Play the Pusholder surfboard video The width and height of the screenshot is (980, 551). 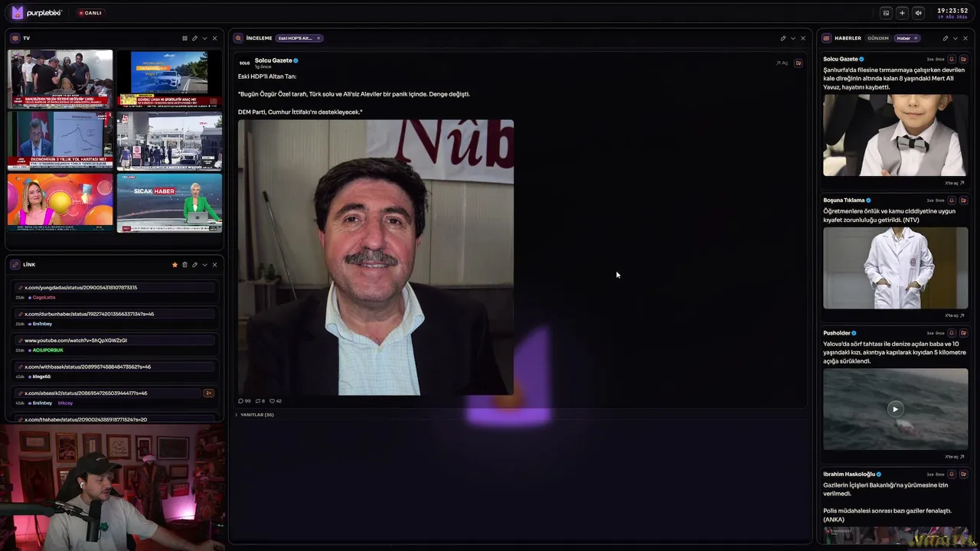(895, 409)
